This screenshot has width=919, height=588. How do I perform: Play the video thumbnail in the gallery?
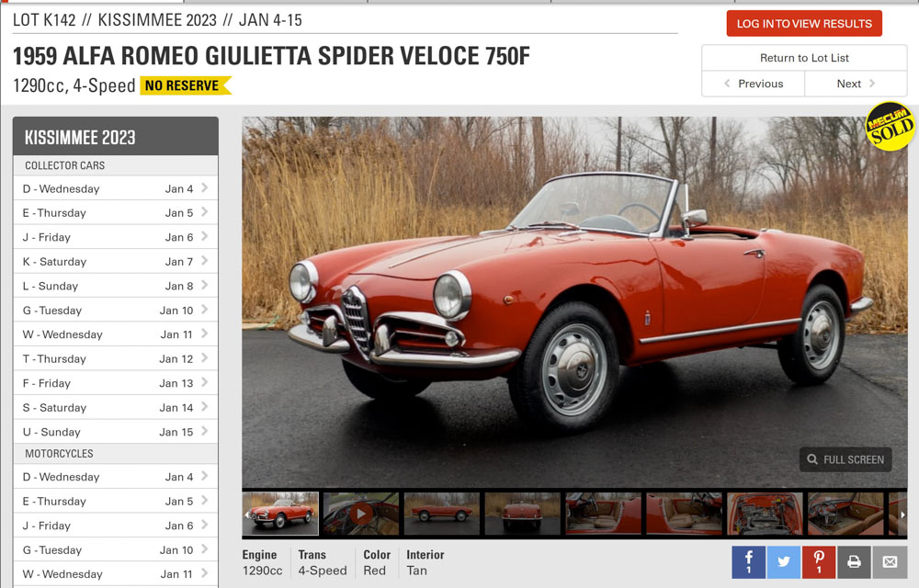click(361, 514)
